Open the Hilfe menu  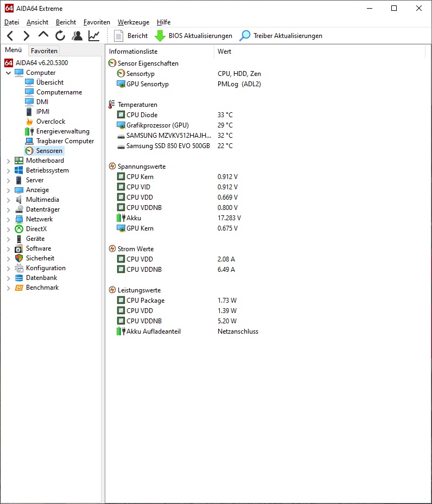click(x=163, y=22)
